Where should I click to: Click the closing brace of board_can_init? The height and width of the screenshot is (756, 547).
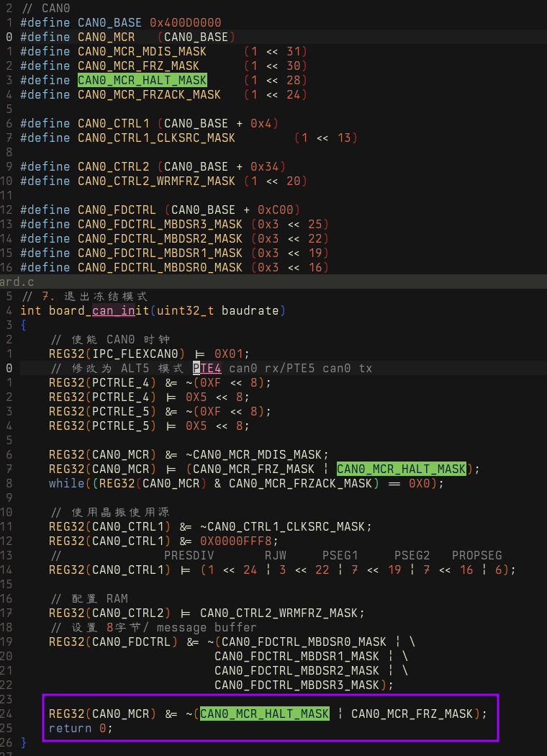point(24,742)
